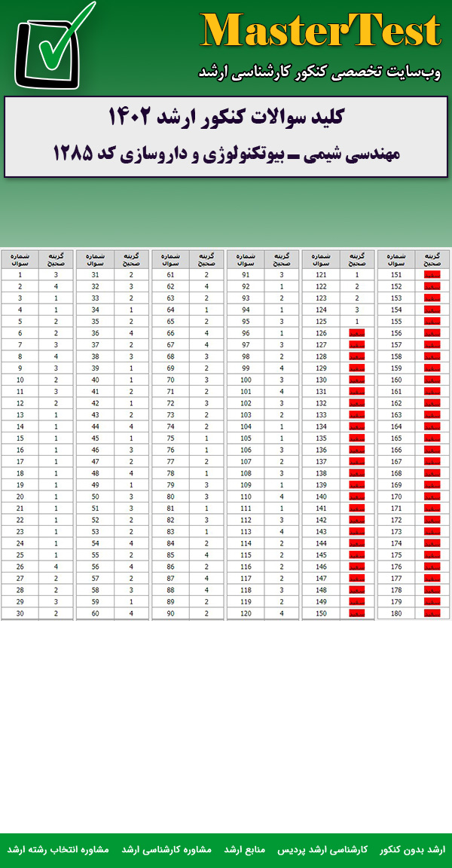Click the subtitle with code ۱۲۸۵

(x=226, y=154)
